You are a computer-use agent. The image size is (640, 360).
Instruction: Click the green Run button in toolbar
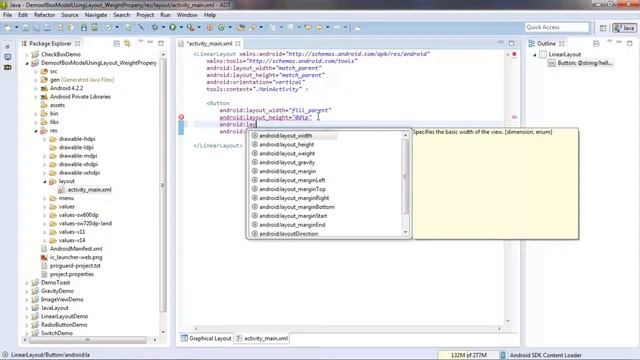pyautogui.click(x=173, y=27)
